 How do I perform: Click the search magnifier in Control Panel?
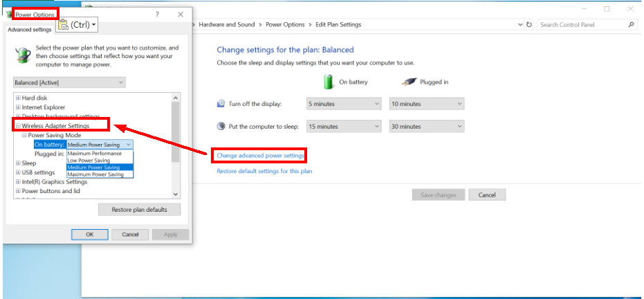pyautogui.click(x=631, y=24)
